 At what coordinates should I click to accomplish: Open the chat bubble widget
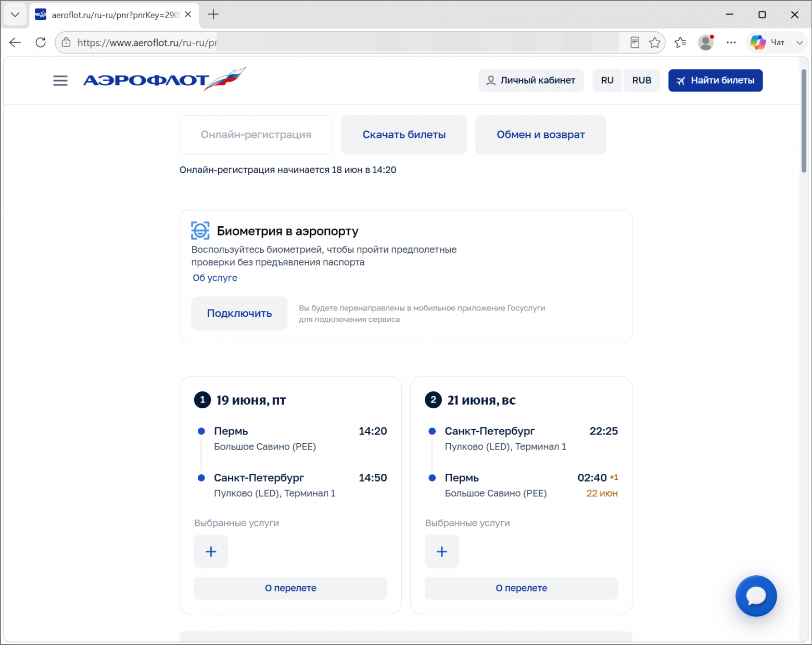[756, 596]
